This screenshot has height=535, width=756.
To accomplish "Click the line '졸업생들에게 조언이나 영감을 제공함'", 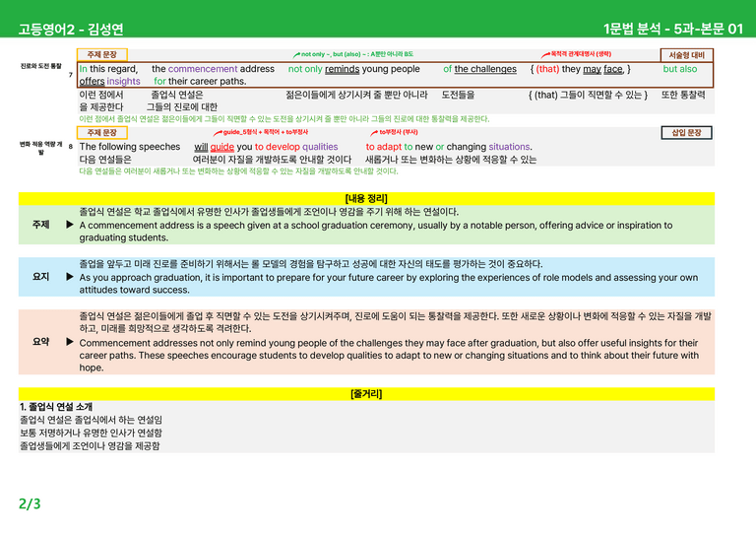I will pyautogui.click(x=90, y=445).
